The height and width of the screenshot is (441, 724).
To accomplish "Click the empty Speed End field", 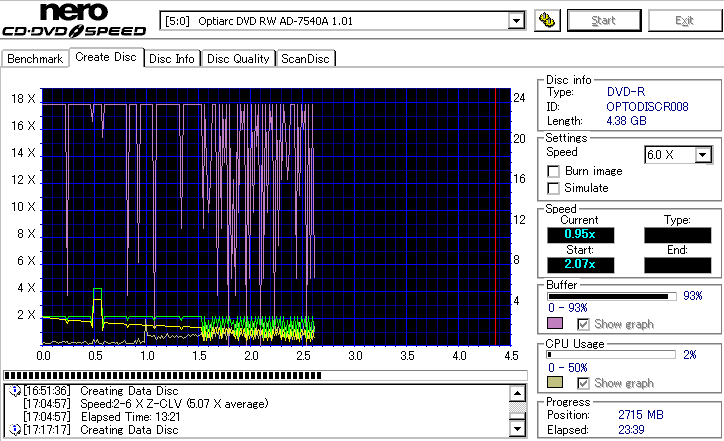I will (x=677, y=265).
